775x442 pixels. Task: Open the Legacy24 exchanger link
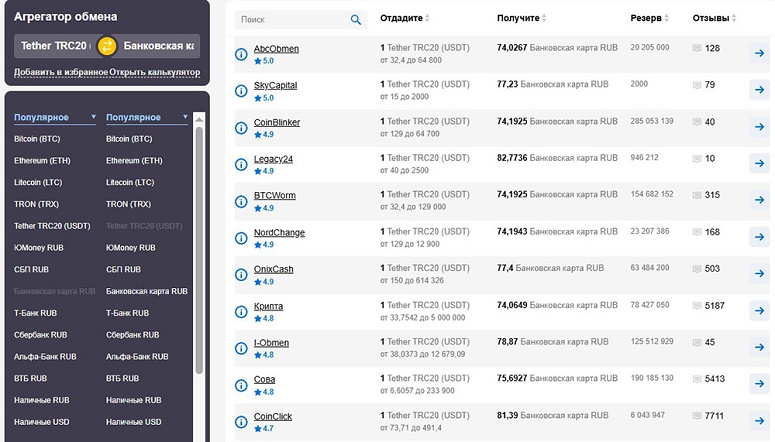(x=273, y=159)
